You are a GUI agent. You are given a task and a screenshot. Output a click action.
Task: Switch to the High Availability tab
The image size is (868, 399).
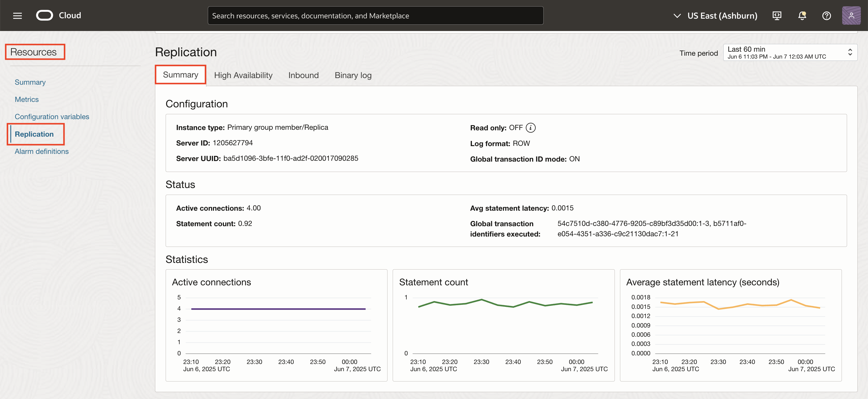click(243, 75)
